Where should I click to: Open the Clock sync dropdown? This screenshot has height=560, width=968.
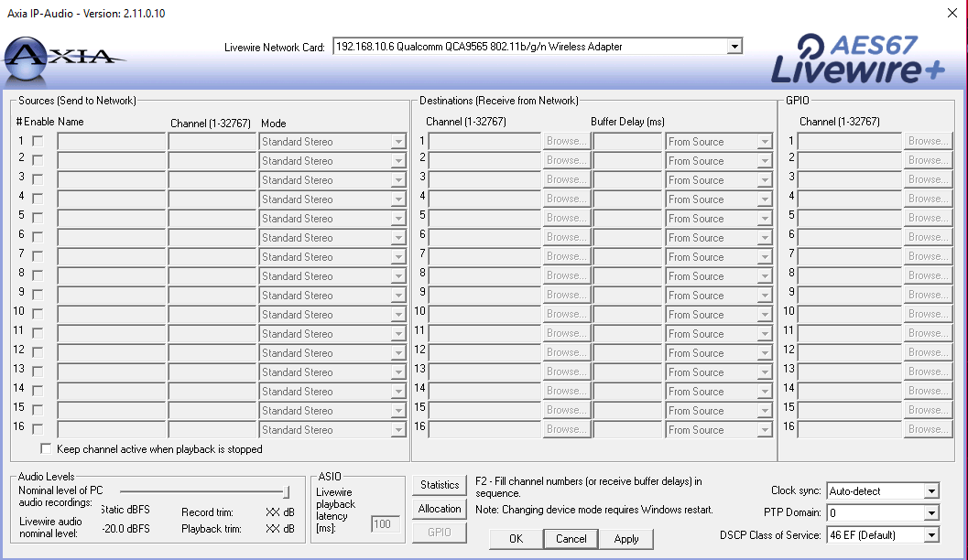tap(931, 491)
